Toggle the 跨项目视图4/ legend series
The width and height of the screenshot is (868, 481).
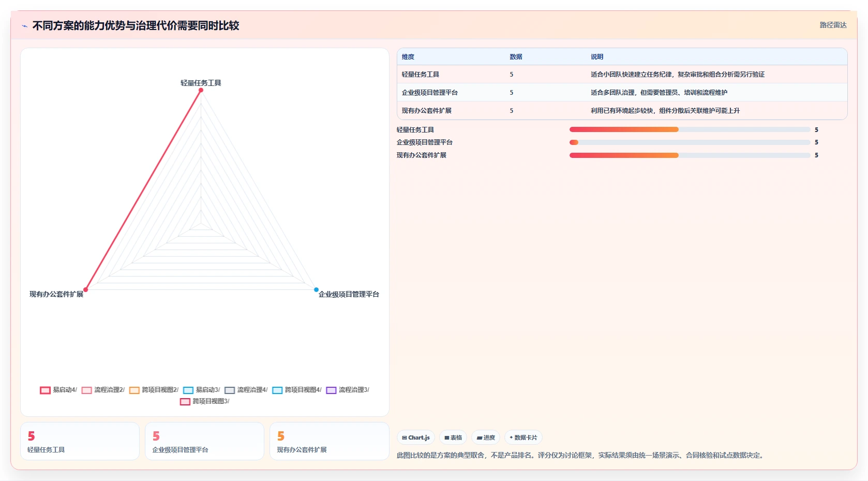click(297, 390)
